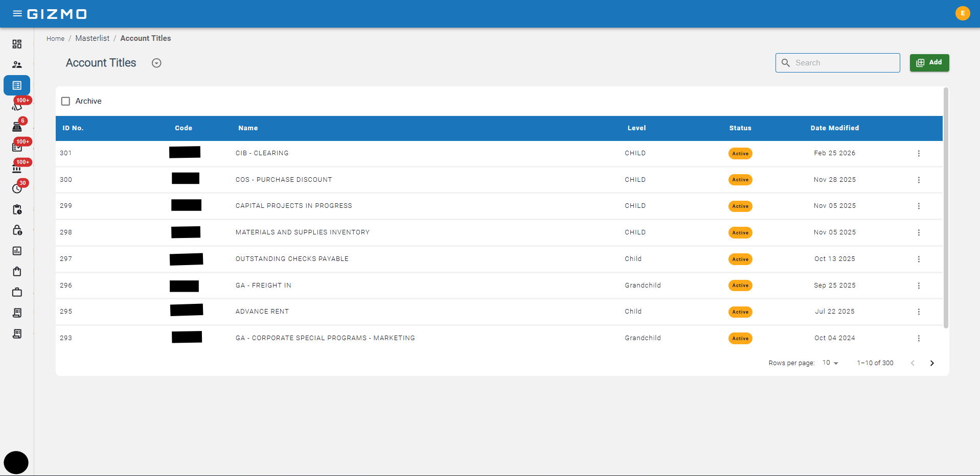
Task: Open the users sidebar icon
Action: pyautogui.click(x=17, y=65)
